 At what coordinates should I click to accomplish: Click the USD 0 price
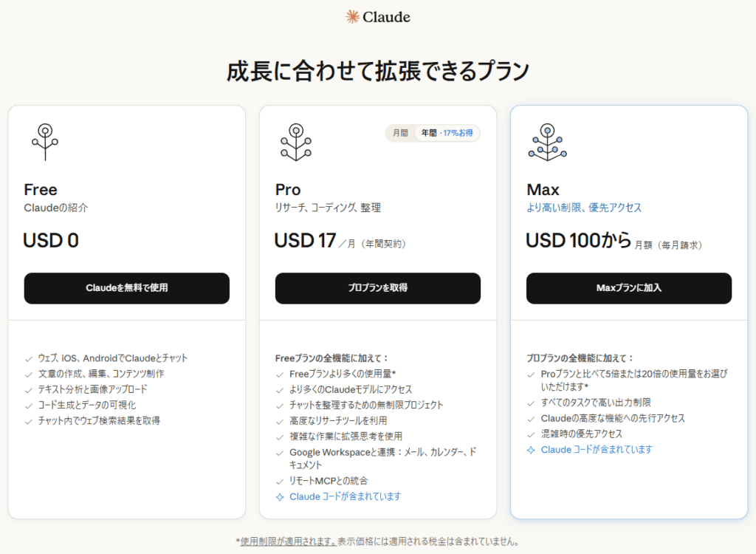click(x=51, y=240)
